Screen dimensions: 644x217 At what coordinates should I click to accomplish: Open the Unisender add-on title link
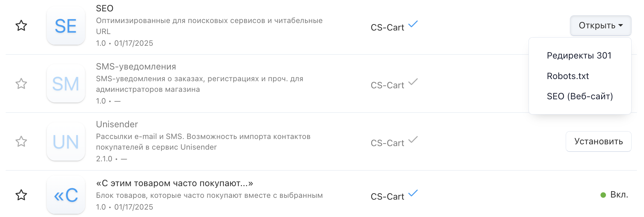click(117, 124)
